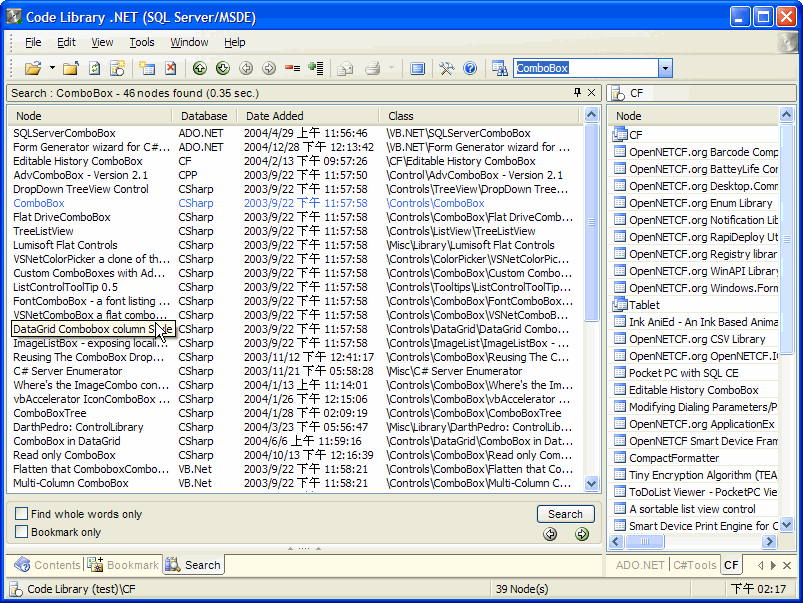Open the Tools menu
This screenshot has width=803, height=603.
tap(142, 42)
